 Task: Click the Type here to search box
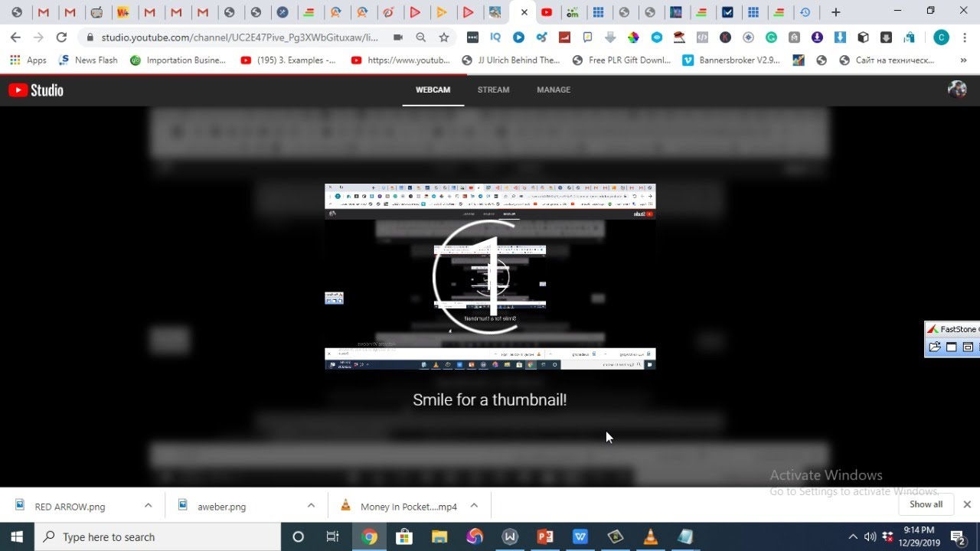click(158, 536)
